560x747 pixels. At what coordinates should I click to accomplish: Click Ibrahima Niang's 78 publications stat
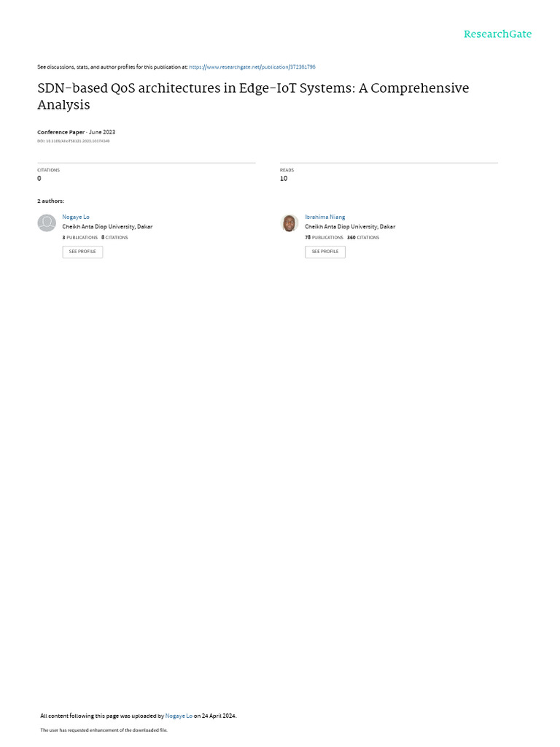[x=324, y=237]
